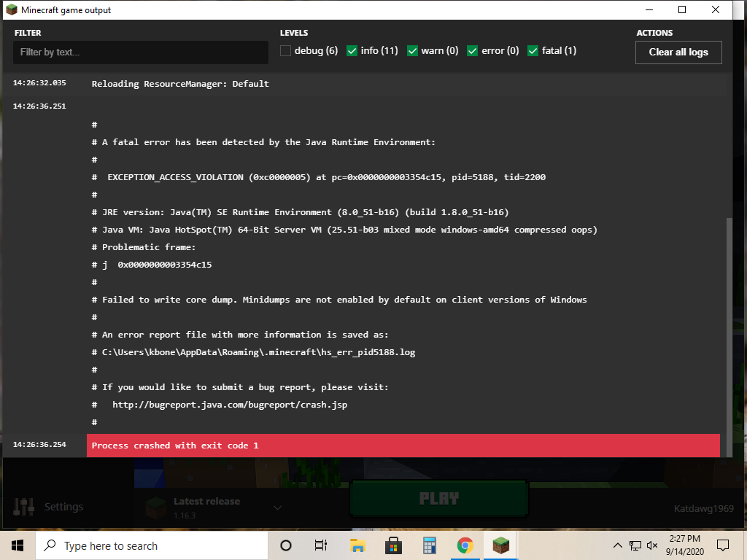Open File Explorer from the taskbar
747x560 pixels.
pos(357,545)
